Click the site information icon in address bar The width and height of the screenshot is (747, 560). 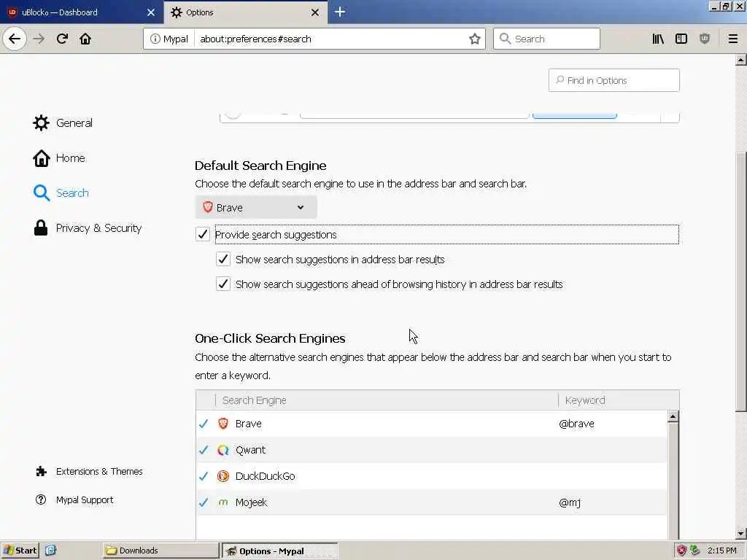point(155,39)
